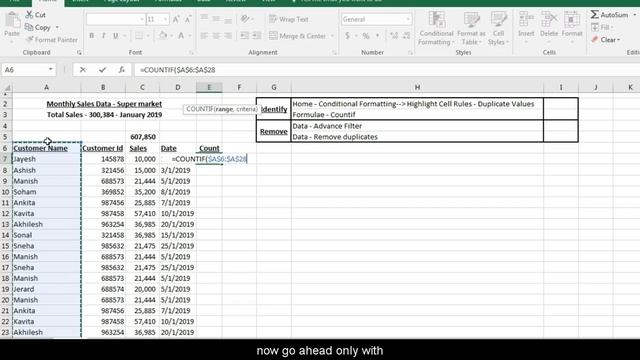Open Font group dialog launcher
The height and width of the screenshot is (360, 640).
coord(191,53)
